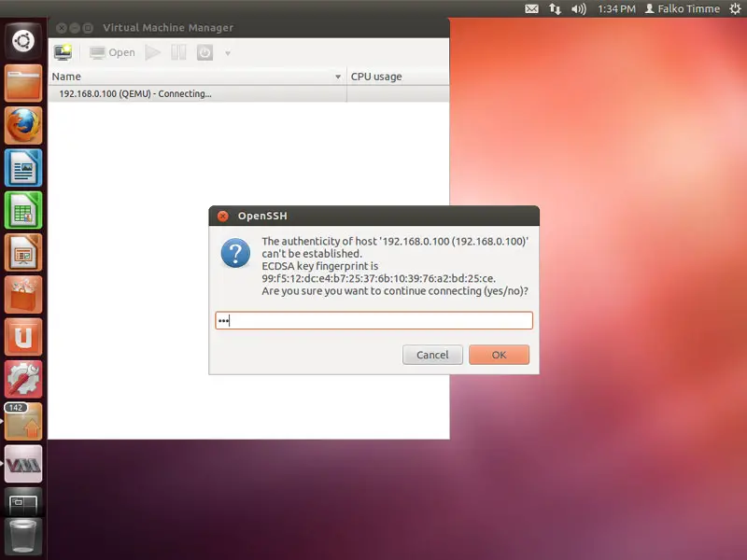This screenshot has width=747, height=560.
Task: Open LibreOffice Impress from launcher
Action: click(22, 252)
